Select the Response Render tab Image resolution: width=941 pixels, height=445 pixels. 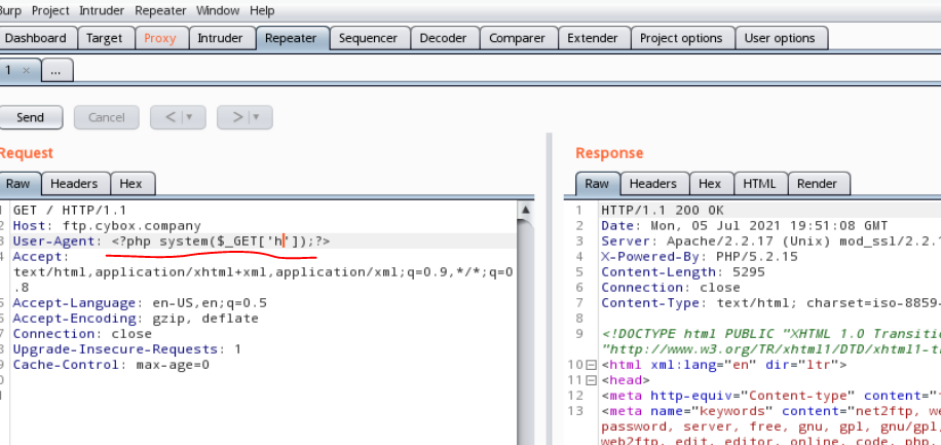tap(817, 184)
